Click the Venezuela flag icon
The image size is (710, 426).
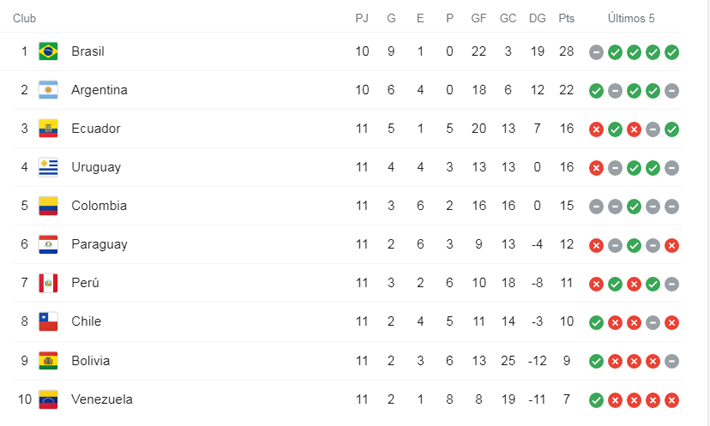coord(48,399)
